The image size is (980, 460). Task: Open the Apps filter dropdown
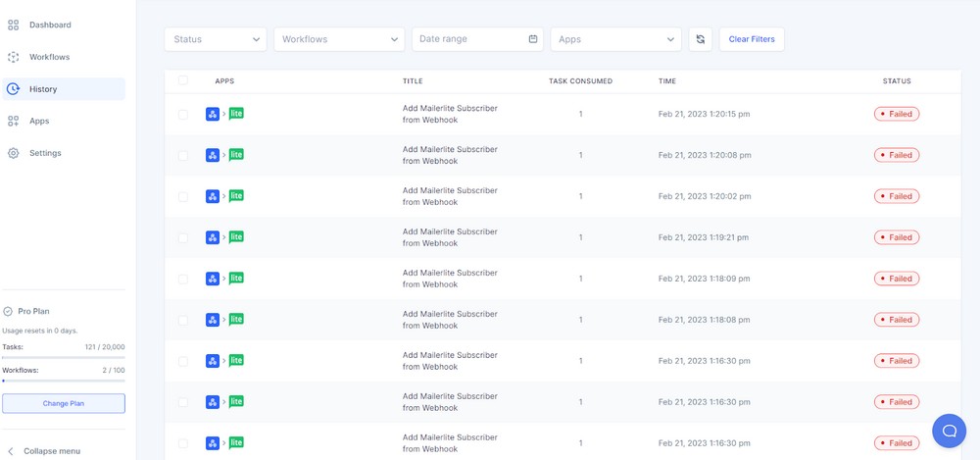pyautogui.click(x=616, y=39)
